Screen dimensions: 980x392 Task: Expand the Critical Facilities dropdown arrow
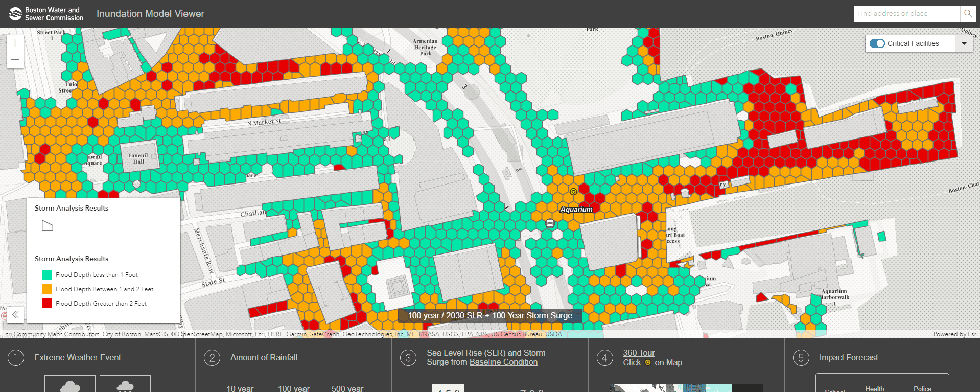964,43
